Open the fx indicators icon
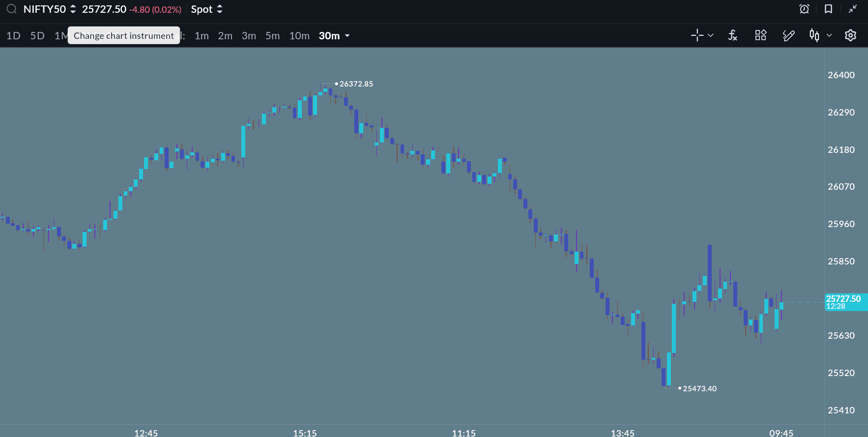This screenshot has width=868, height=437. pos(732,35)
